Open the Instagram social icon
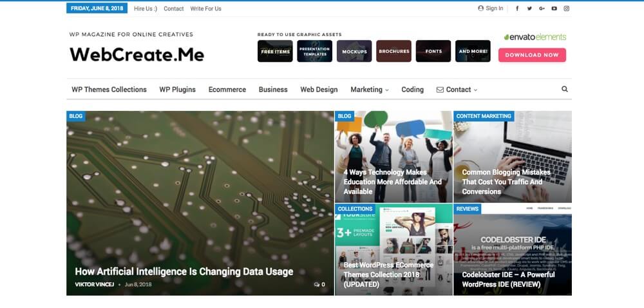Viewport: 644px width, 308px height. pyautogui.click(x=566, y=8)
